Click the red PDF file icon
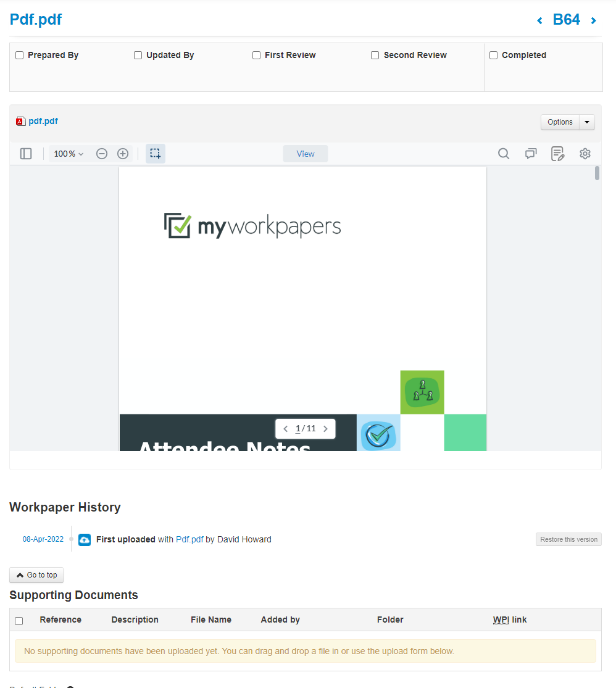Viewport: 616px width, 688px height. [20, 122]
